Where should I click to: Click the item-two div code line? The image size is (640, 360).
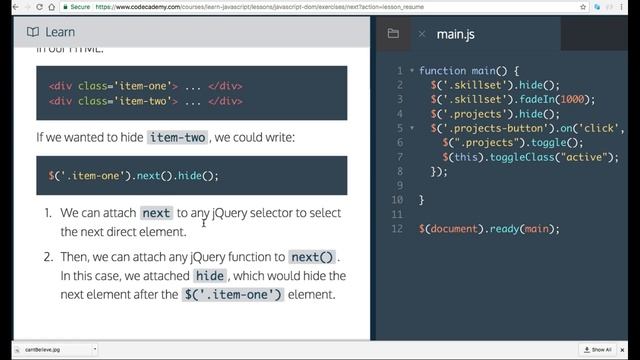[145, 101]
